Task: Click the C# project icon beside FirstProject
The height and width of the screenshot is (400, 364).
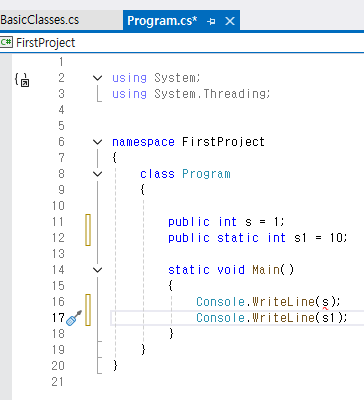Action: click(6, 42)
